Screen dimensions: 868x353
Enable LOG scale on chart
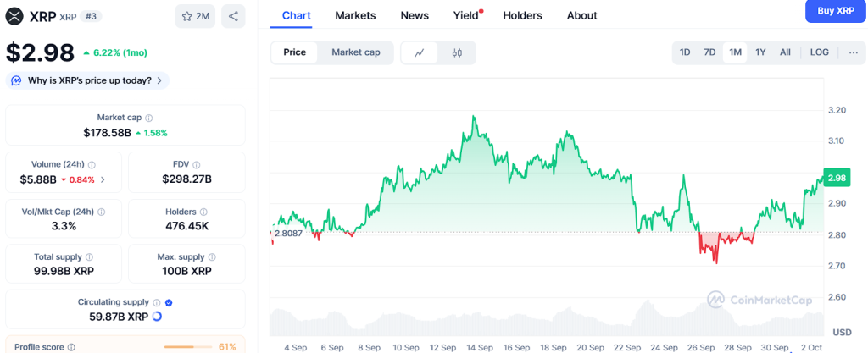point(819,52)
